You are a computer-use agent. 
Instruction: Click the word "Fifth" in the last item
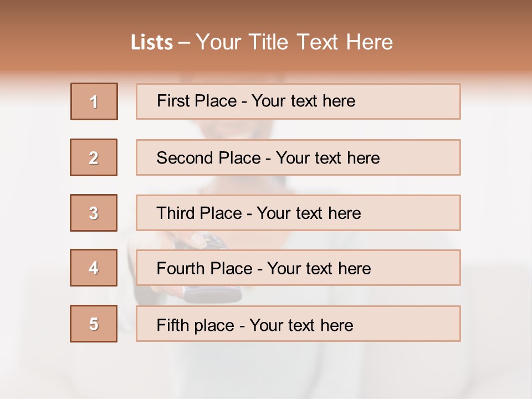(173, 325)
